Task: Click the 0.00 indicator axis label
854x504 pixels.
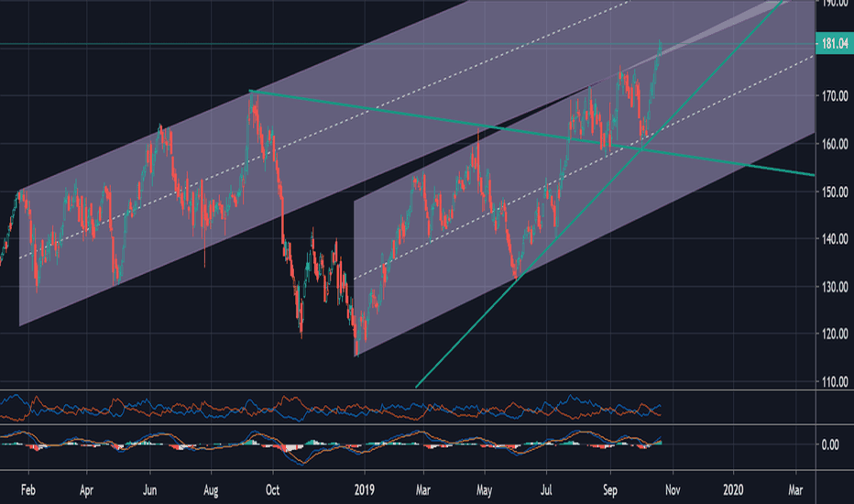Action: 830,445
